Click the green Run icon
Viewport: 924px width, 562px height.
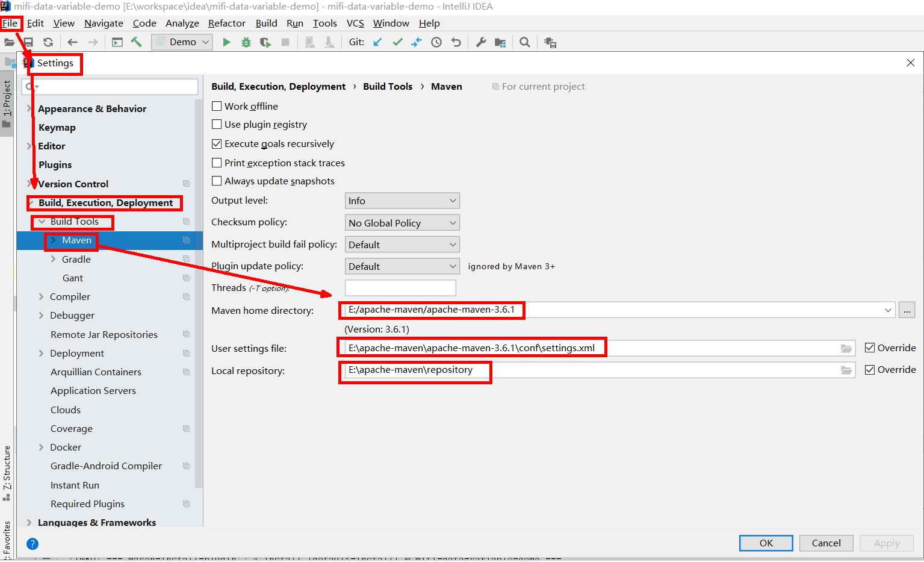(226, 42)
